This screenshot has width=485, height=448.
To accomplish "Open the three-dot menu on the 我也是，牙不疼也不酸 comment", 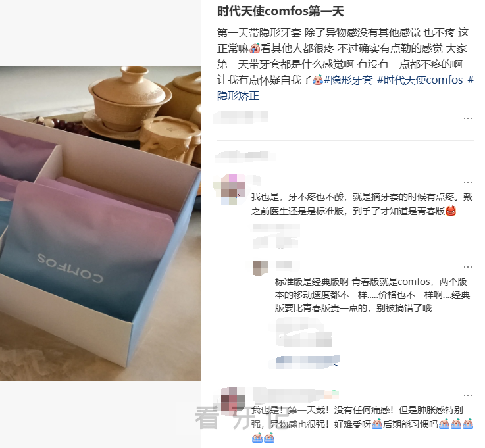I will [468, 182].
